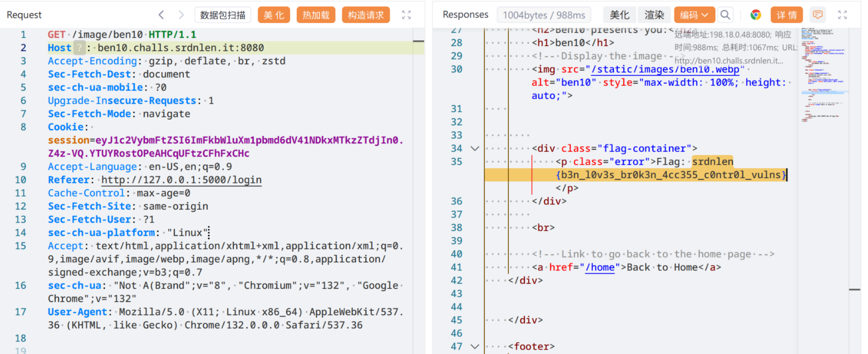868x354 pixels.
Task: Click the Cookie header name
Action: 66,127
